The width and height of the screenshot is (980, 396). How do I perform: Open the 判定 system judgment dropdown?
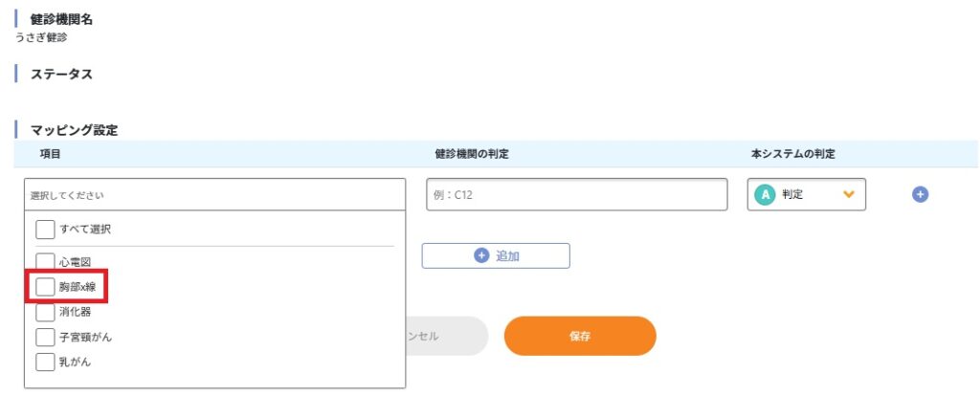tap(806, 194)
